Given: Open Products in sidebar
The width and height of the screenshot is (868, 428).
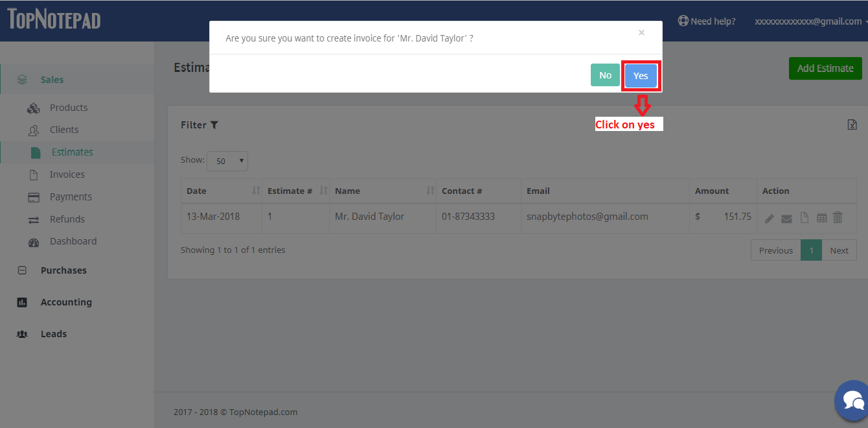Looking at the screenshot, I should tap(68, 108).
